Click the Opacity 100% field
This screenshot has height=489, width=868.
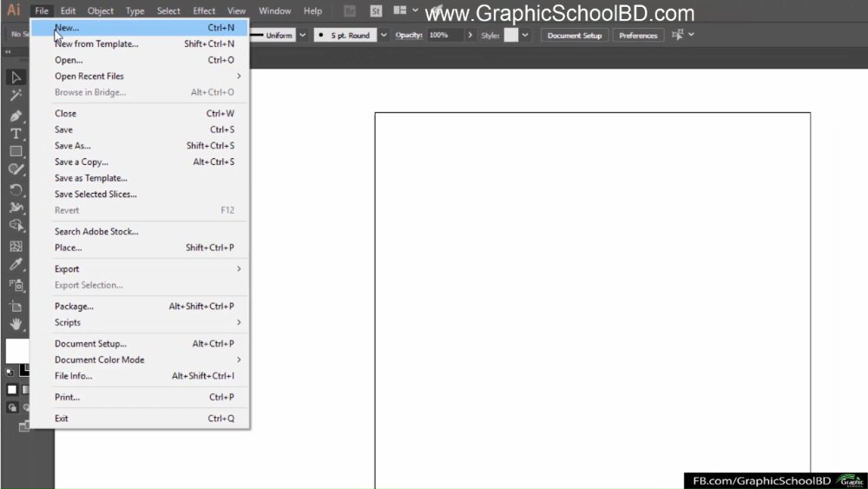pyautogui.click(x=445, y=35)
